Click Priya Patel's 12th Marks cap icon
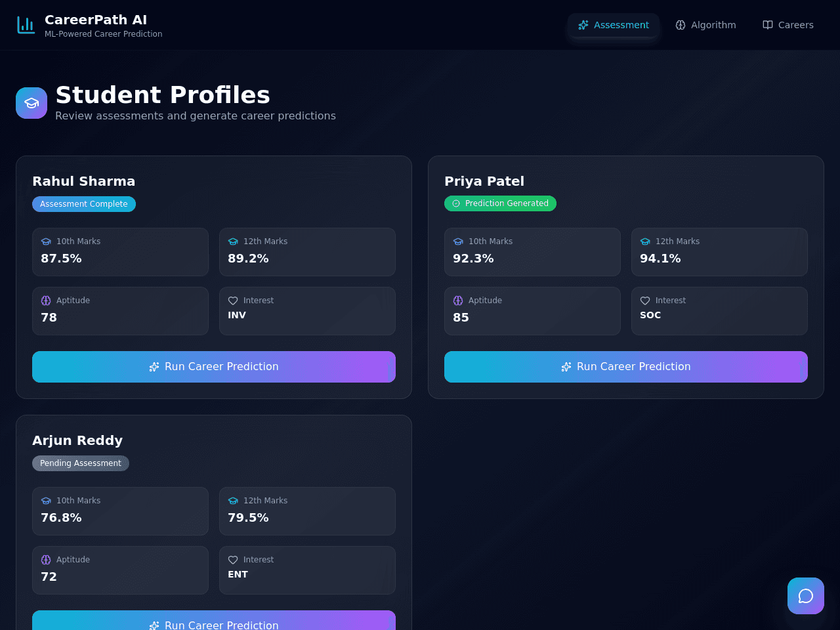Viewport: 840px width, 630px height. point(645,241)
